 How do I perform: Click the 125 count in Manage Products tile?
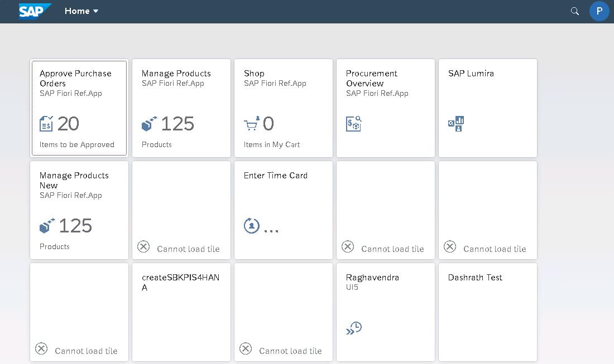tap(178, 124)
